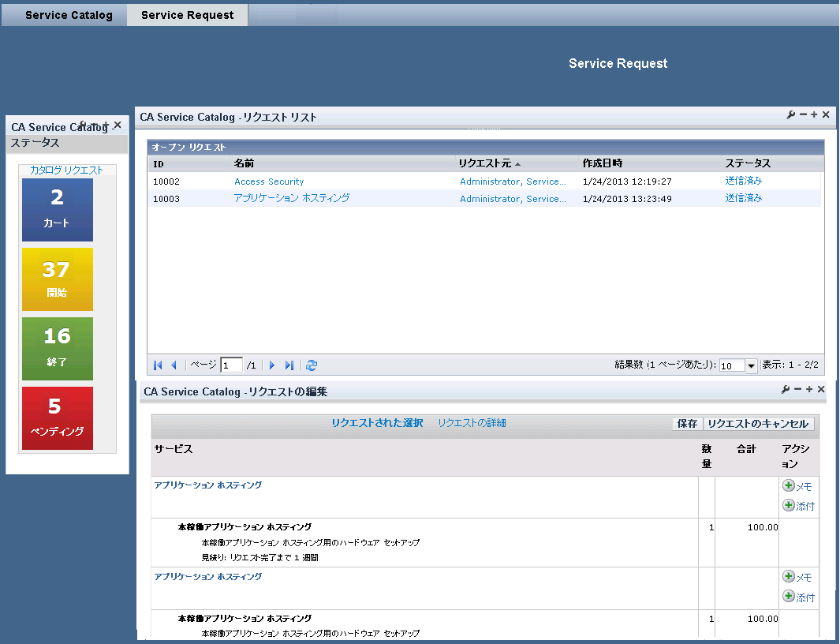The width and height of the screenshot is (840, 644).
Task: Refresh the open request list
Action: click(312, 365)
